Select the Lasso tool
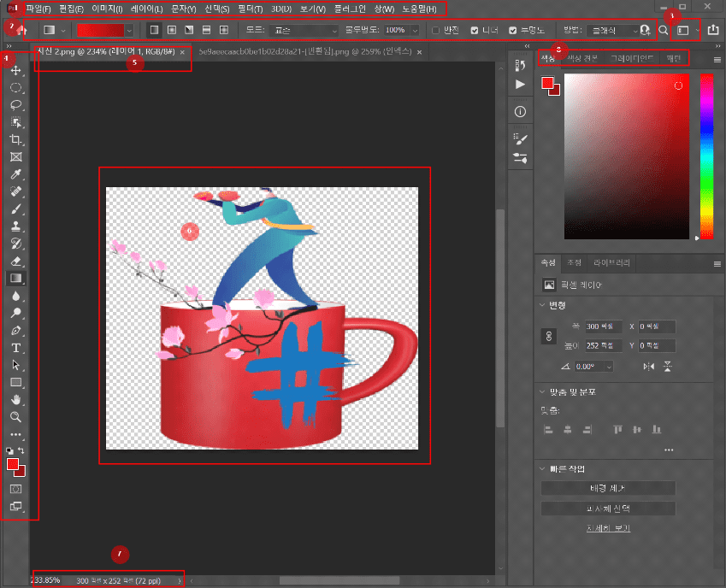726x588 pixels. (15, 105)
